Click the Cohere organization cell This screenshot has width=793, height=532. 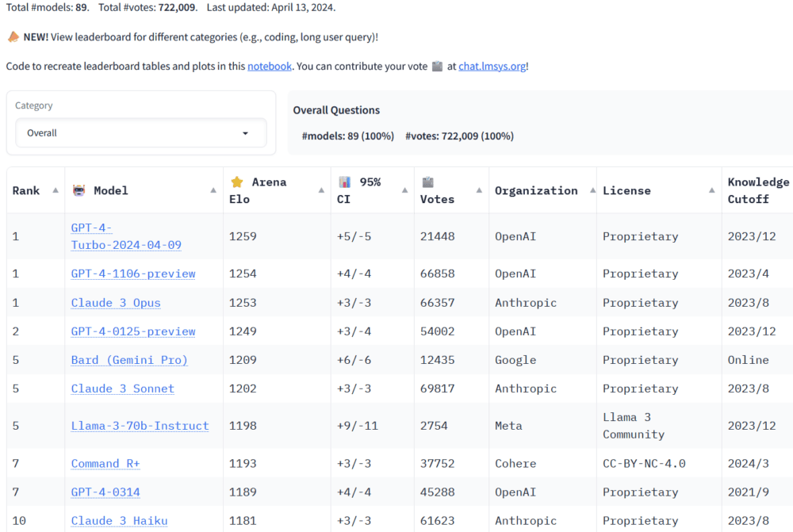click(x=515, y=464)
